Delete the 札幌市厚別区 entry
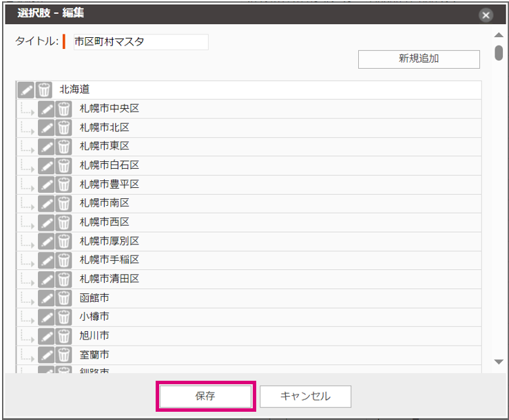Viewport: 509px width, 420px height. point(63,242)
